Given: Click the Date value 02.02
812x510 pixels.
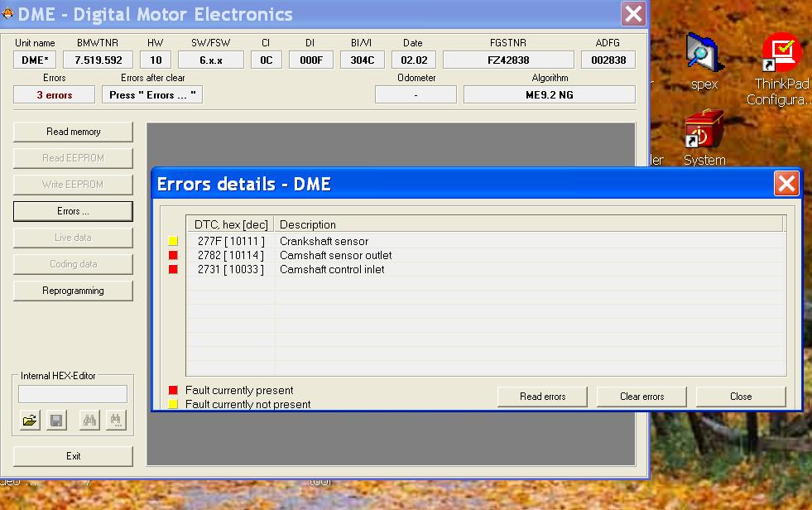Looking at the screenshot, I should coord(414,60).
